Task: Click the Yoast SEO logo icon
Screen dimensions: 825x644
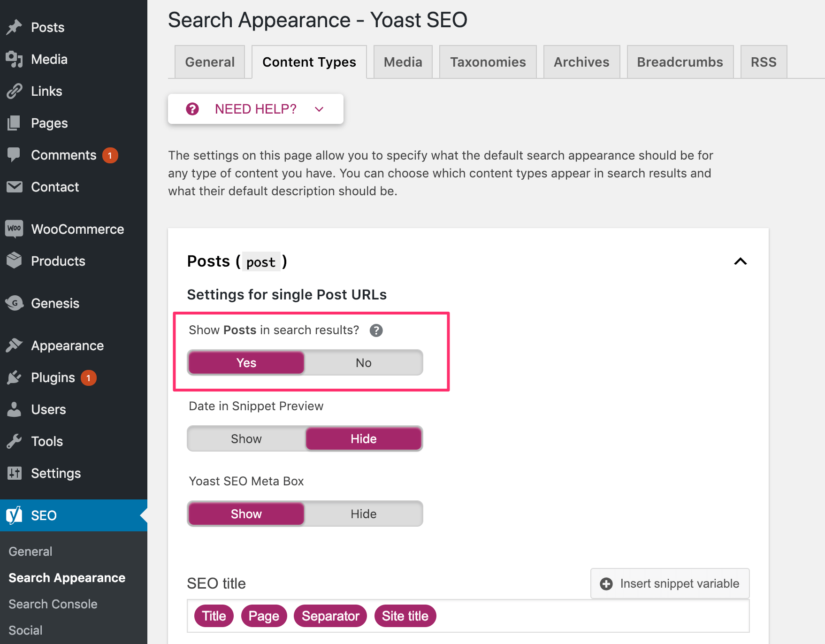Action: [x=14, y=515]
